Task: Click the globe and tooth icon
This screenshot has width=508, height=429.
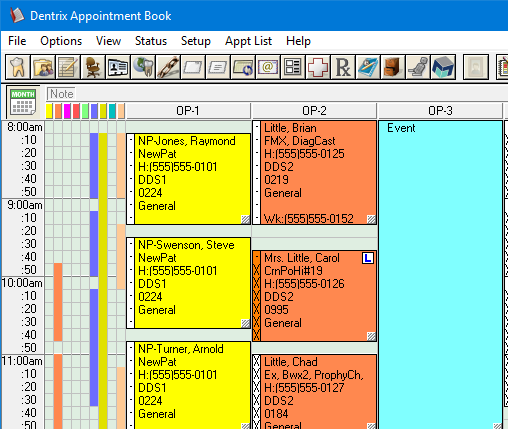Action: (143, 67)
